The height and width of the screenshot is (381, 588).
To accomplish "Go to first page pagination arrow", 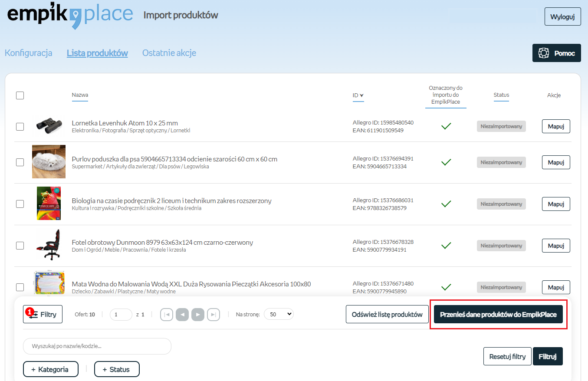I will 167,315.
